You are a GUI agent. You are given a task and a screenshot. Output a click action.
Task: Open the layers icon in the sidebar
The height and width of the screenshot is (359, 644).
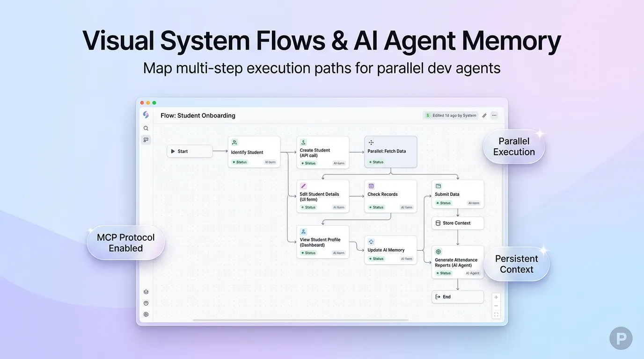(146, 292)
